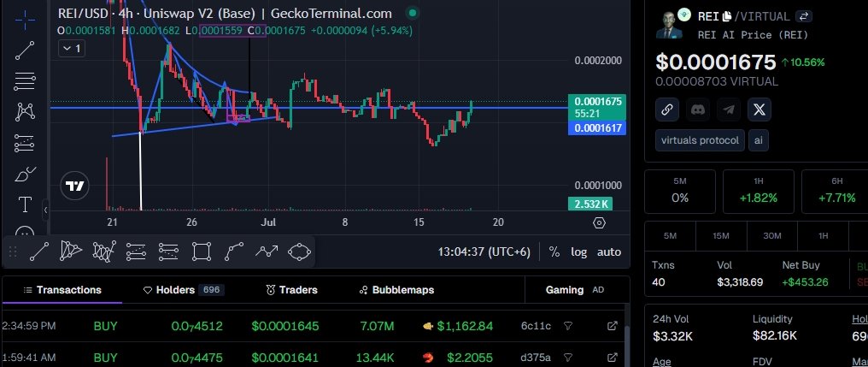Open d375a transaction in explorer
This screenshot has width=868, height=367.
coord(613,358)
